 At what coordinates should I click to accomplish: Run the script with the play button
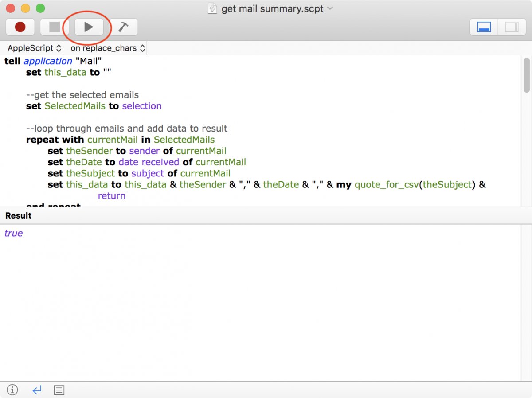(x=89, y=27)
